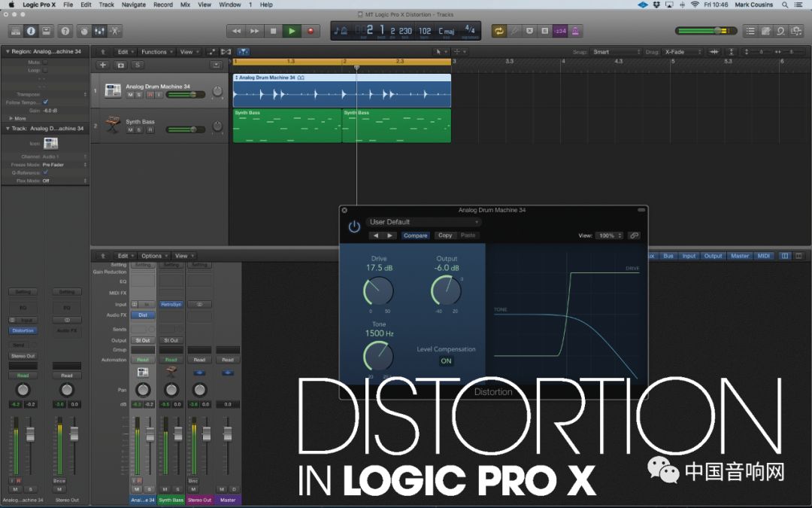
Task: Open the Dist Audio FX slot in mixer
Action: [143, 315]
